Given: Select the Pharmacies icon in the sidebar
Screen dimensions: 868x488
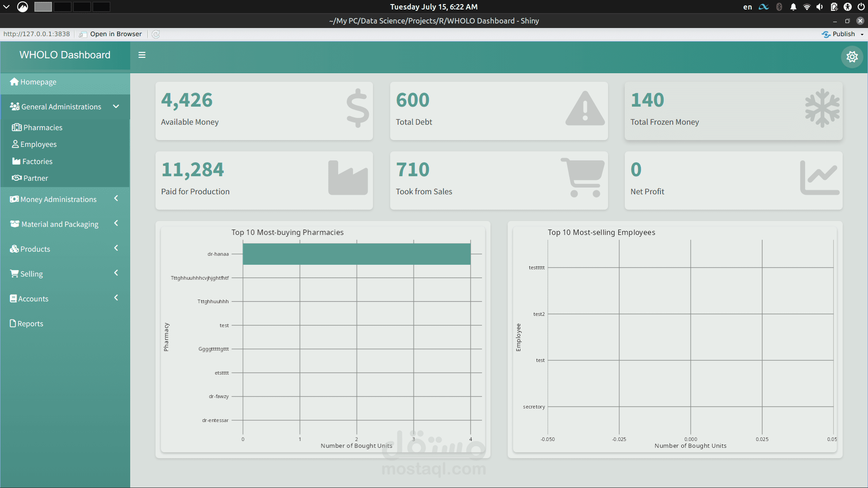Looking at the screenshot, I should click(16, 127).
